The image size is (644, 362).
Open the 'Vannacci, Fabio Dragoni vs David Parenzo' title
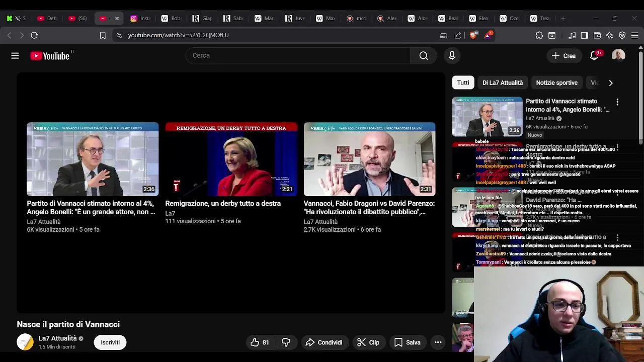[369, 208]
